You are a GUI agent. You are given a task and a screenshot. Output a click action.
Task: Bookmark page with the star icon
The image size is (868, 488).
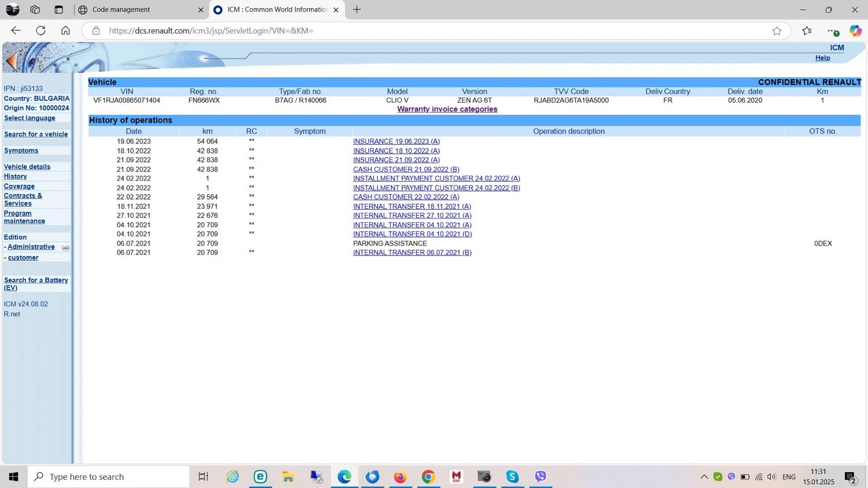click(777, 31)
